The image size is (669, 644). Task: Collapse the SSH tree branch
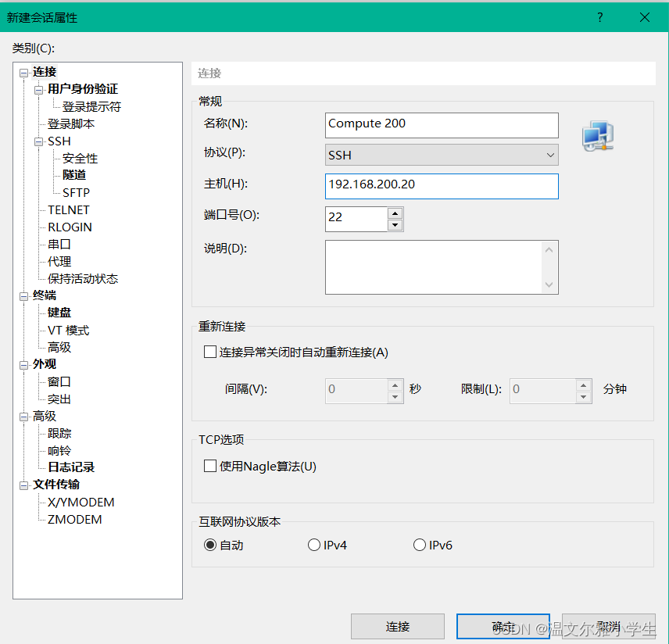(x=38, y=140)
